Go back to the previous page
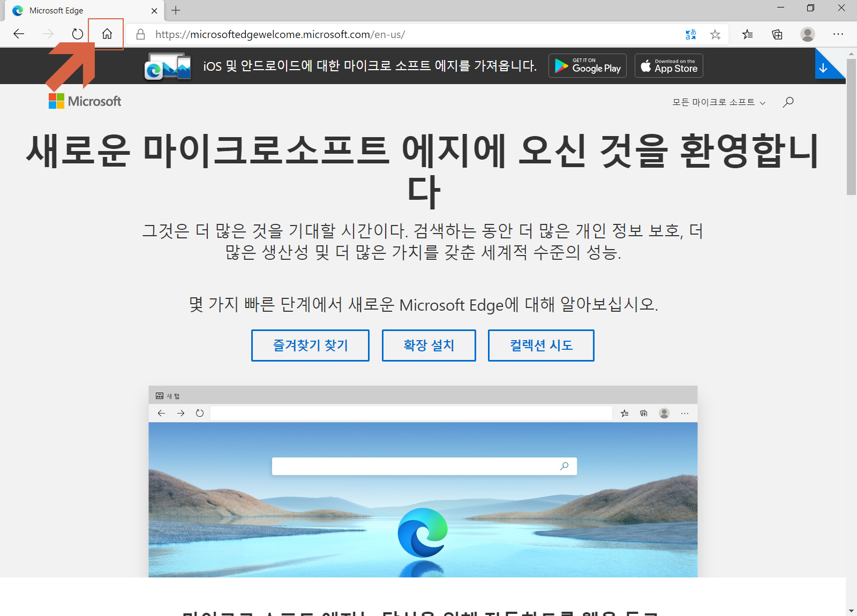The image size is (857, 616). 19,34
